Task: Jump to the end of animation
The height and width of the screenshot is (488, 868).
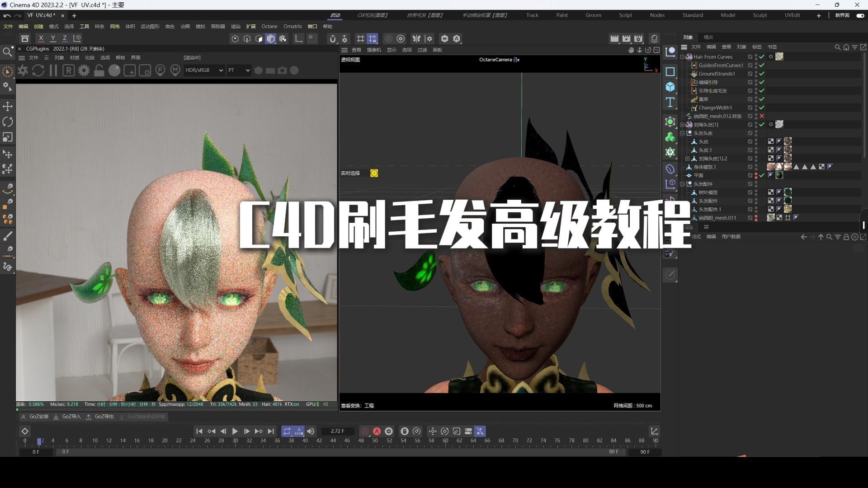Action: (x=270, y=432)
